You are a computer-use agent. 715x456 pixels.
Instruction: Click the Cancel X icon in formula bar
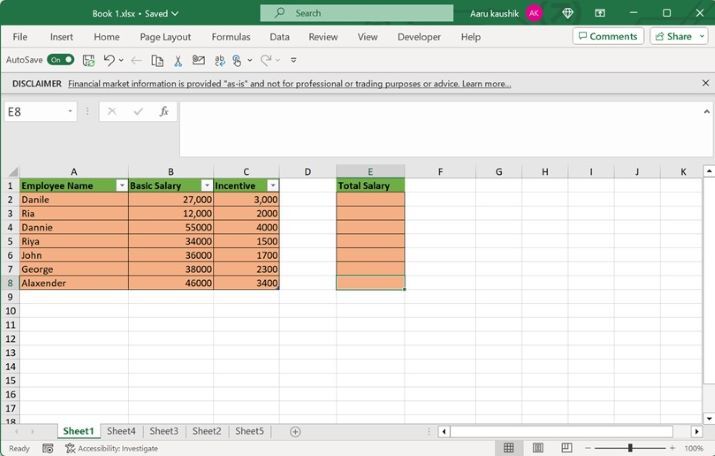pyautogui.click(x=112, y=111)
